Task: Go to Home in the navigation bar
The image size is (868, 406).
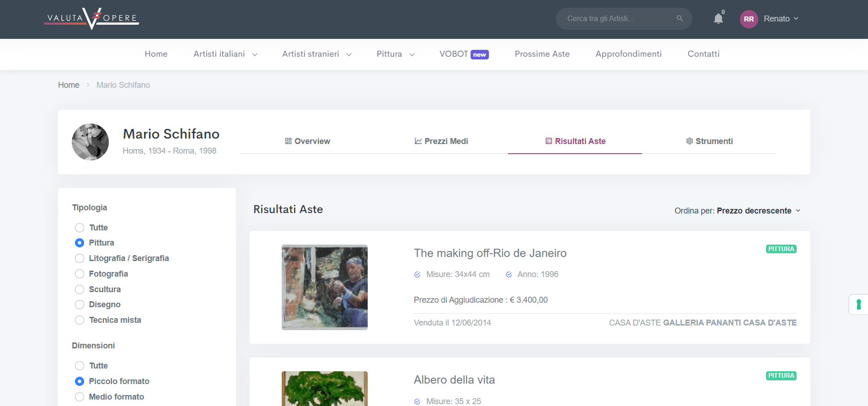Action: click(156, 54)
